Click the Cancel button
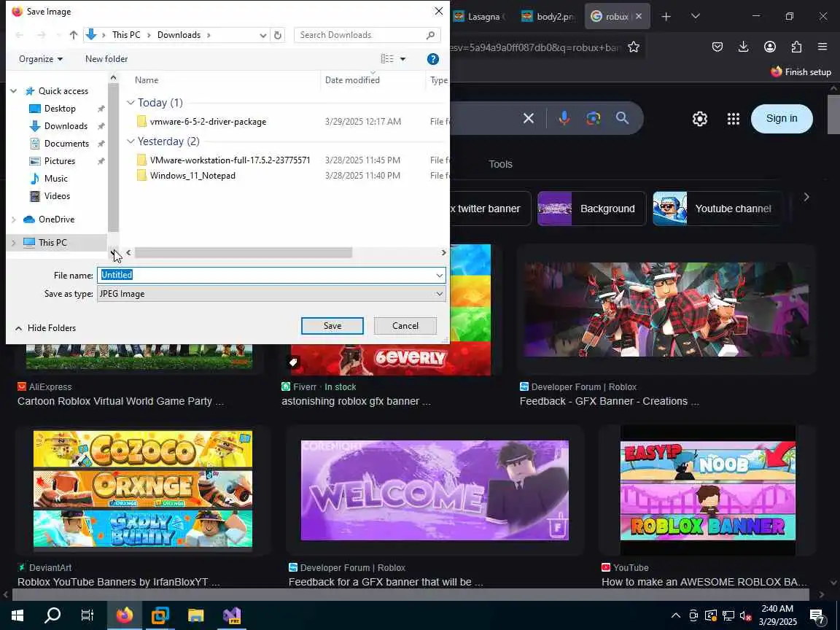 point(405,326)
